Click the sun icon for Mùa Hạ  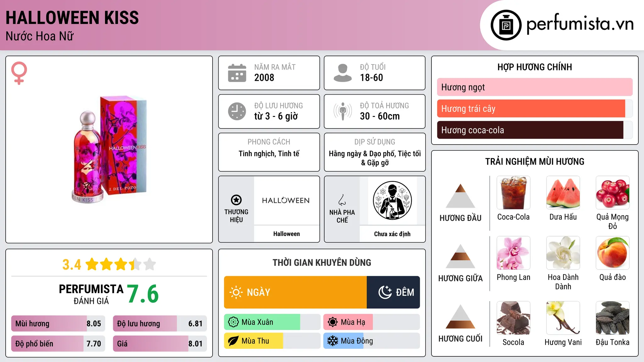point(333,322)
